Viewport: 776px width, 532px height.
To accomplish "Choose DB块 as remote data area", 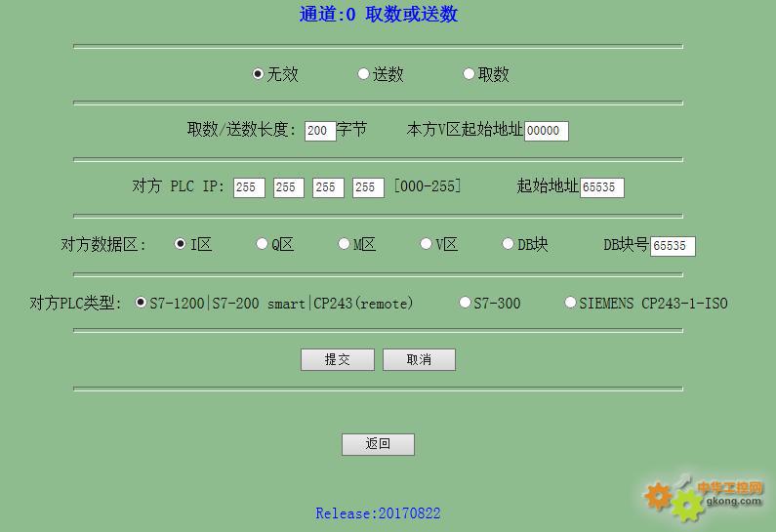I will 508,244.
